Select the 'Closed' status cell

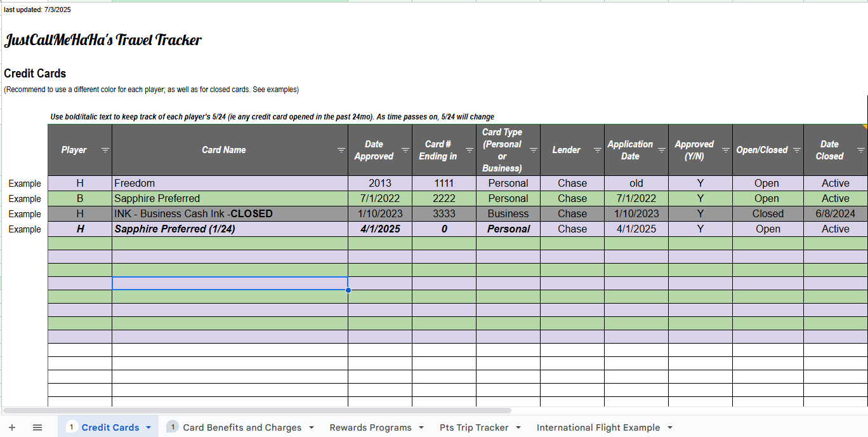[x=768, y=213]
